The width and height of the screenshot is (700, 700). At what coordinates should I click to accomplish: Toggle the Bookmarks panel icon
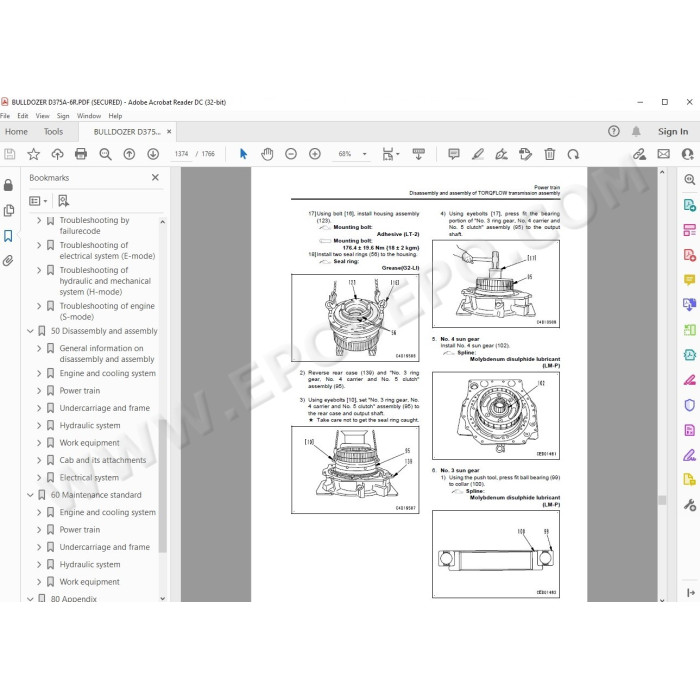click(8, 236)
